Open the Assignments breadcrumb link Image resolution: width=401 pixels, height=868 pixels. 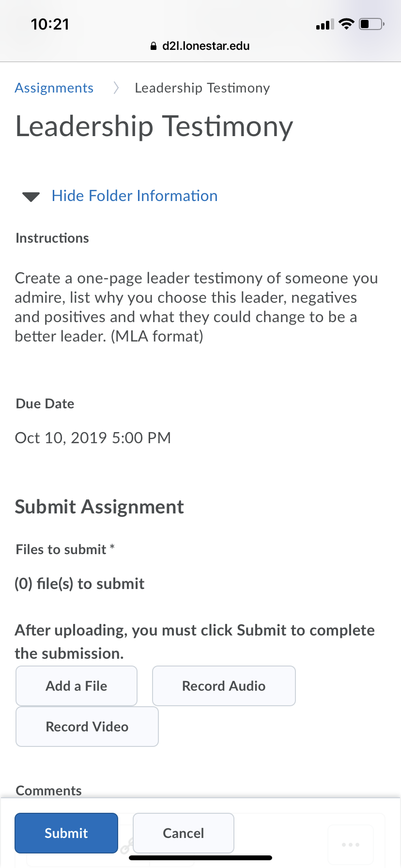pos(54,88)
